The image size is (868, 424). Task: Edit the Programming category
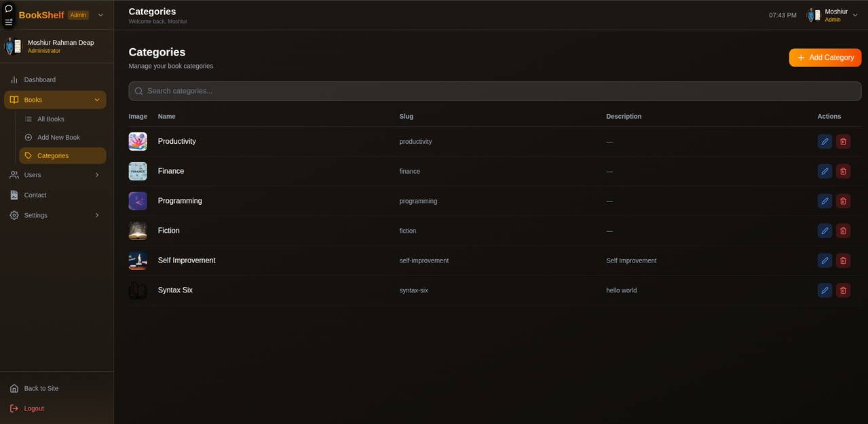click(x=825, y=201)
